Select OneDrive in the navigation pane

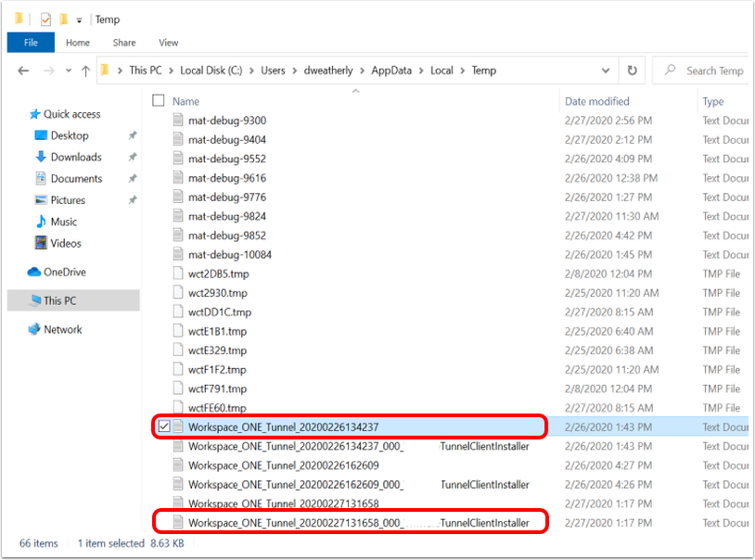tap(64, 272)
